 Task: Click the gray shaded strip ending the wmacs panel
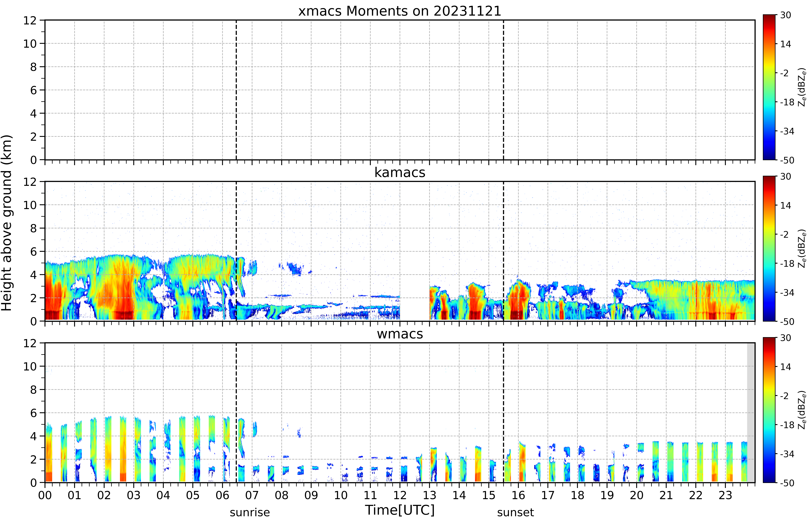751,413
